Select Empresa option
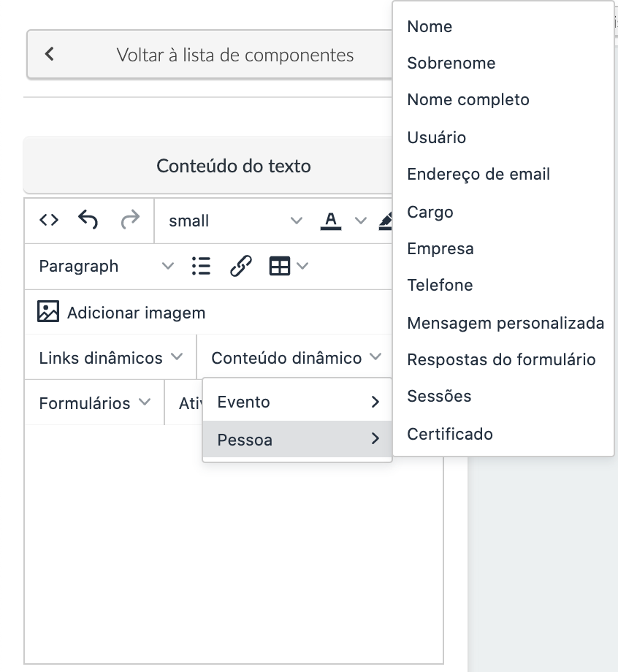Screen dimensions: 618x672 [x=503, y=248]
